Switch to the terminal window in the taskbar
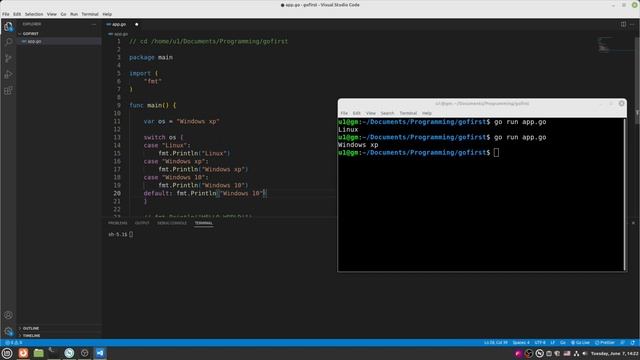Screen dimensions: 640x360 pyautogui.click(x=53, y=353)
